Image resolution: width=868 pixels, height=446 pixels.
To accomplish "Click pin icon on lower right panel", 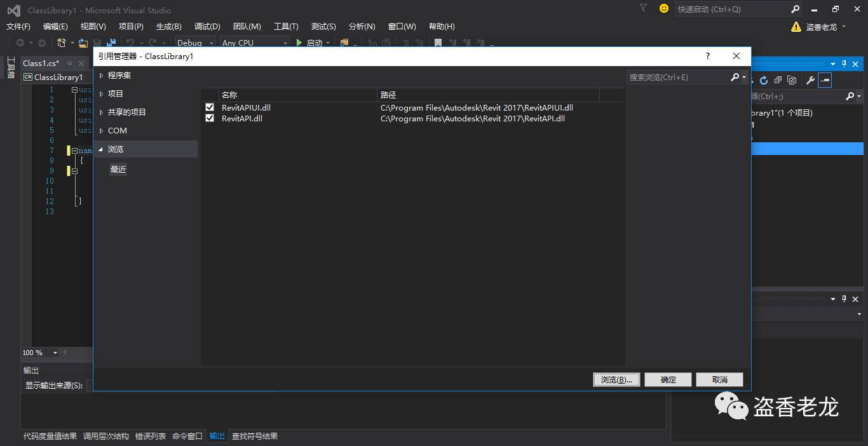I will pyautogui.click(x=844, y=299).
